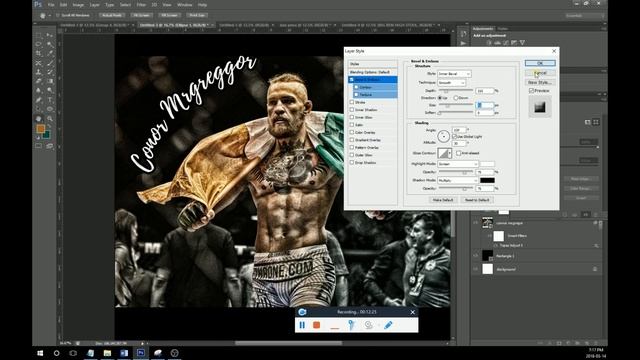Select the Dodge tool
This screenshot has width=640, height=360.
[x=49, y=91]
